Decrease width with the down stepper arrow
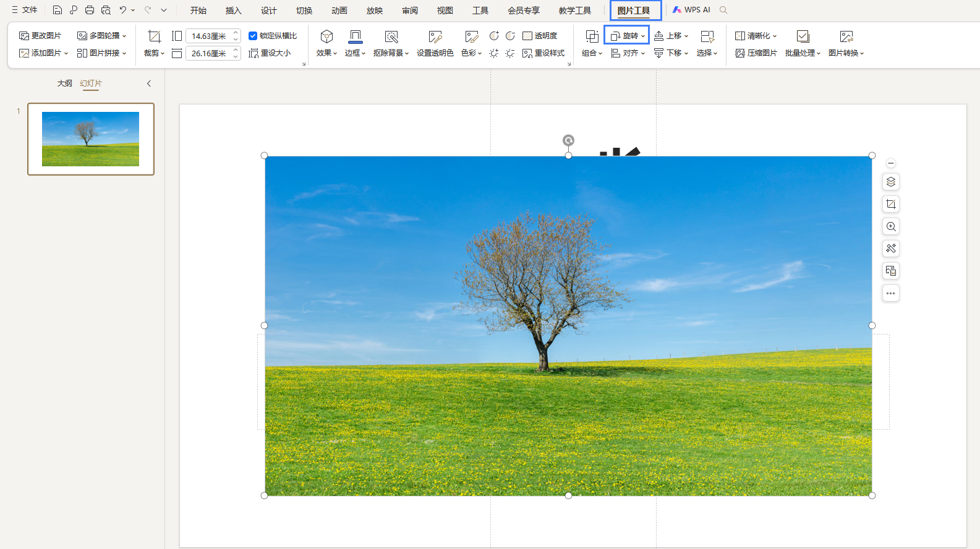This screenshot has width=980, height=549. 236,57
